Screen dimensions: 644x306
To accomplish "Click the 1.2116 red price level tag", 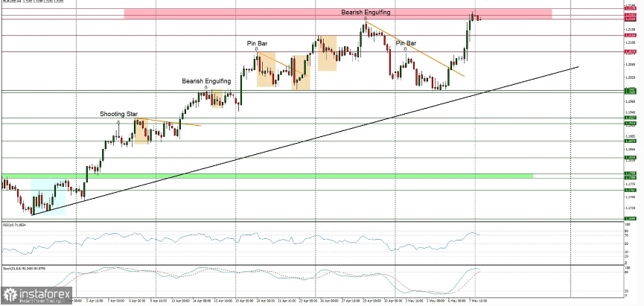I will (x=630, y=35).
